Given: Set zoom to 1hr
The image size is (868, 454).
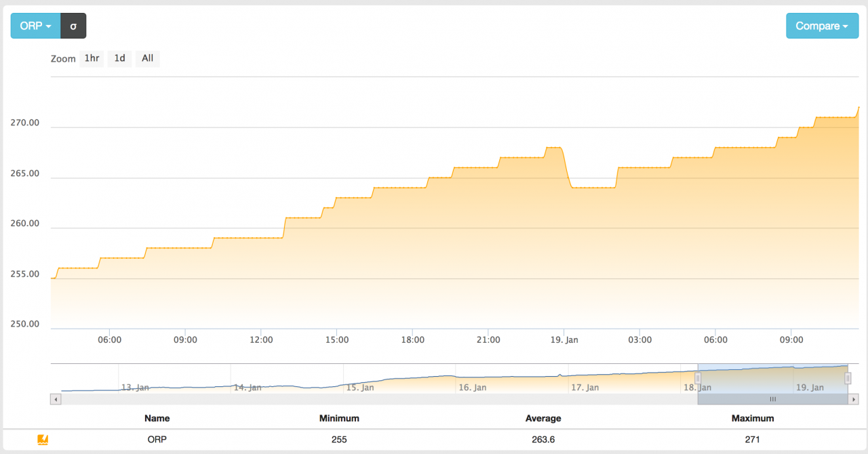Looking at the screenshot, I should pyautogui.click(x=92, y=58).
